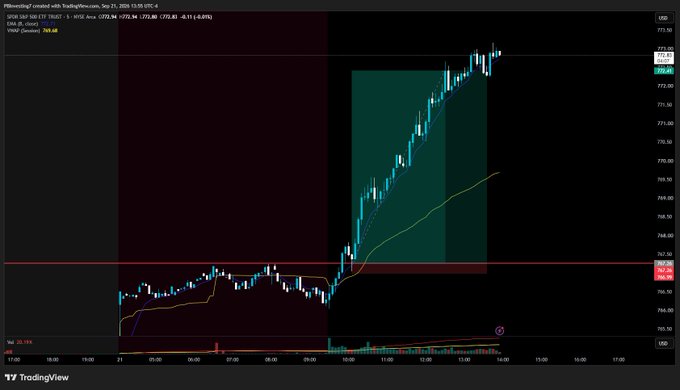
Task: Click the red 766.99 stop price label
Action: point(664,277)
